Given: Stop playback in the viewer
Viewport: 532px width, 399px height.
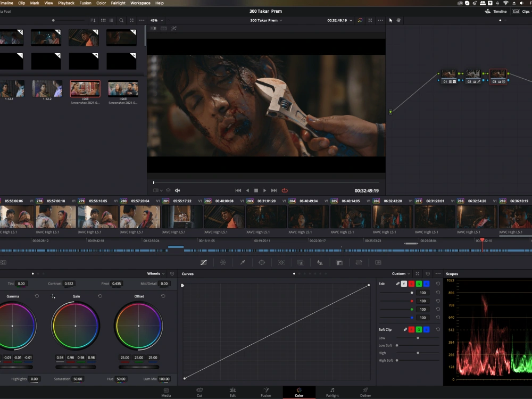Looking at the screenshot, I should (x=256, y=190).
